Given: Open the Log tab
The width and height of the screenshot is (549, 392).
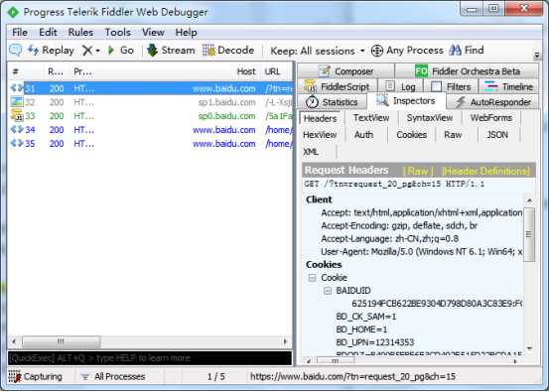Looking at the screenshot, I should coord(400,86).
